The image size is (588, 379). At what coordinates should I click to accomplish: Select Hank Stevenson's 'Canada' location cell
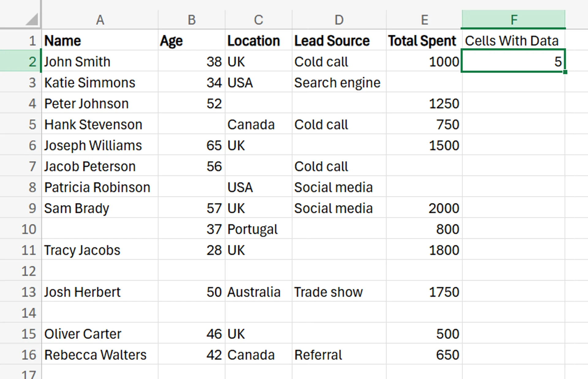pyautogui.click(x=259, y=124)
